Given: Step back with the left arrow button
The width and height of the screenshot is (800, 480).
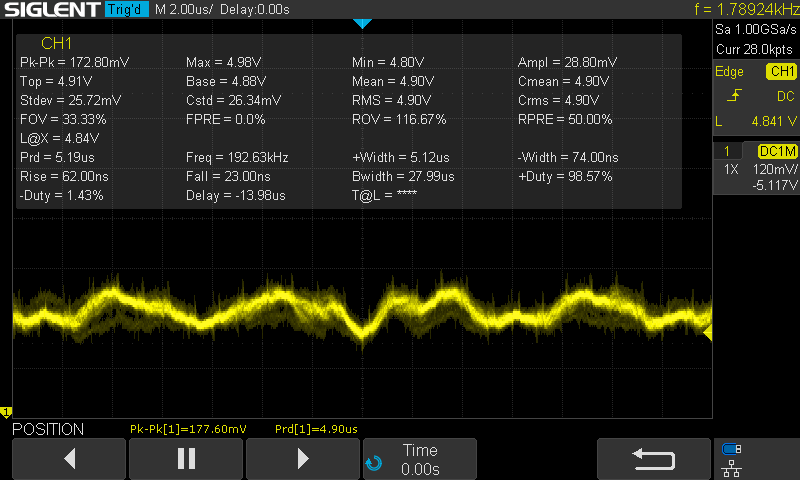Looking at the screenshot, I should pos(69,458).
